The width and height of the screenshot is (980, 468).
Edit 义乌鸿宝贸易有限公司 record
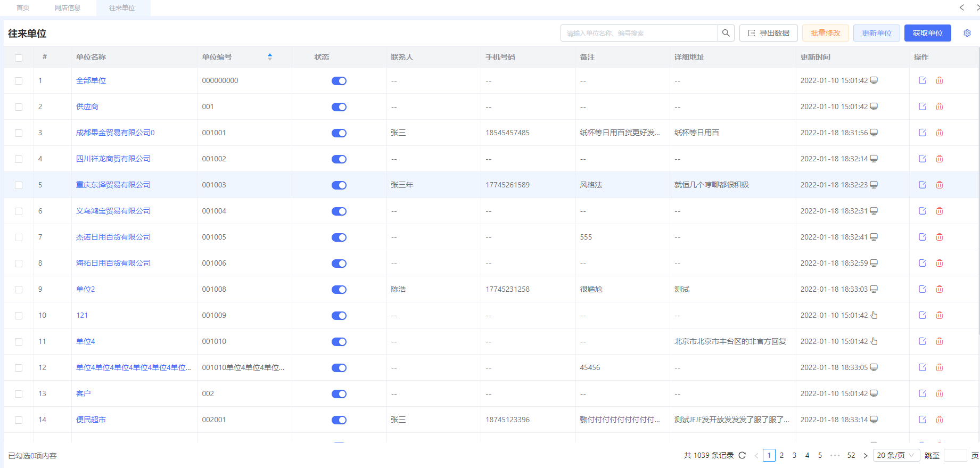pyautogui.click(x=923, y=211)
